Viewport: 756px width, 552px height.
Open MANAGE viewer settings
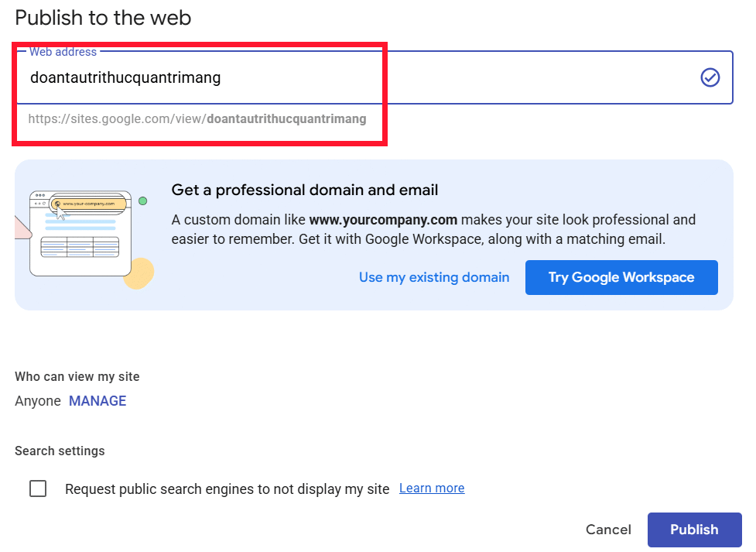tap(97, 401)
